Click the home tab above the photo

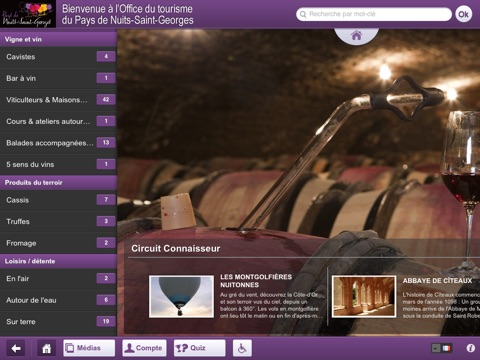tap(356, 35)
